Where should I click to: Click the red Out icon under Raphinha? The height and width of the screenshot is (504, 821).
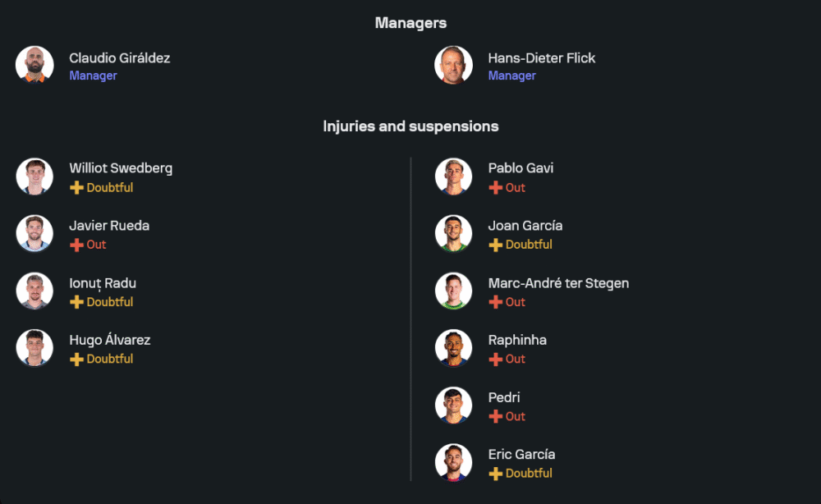495,360
